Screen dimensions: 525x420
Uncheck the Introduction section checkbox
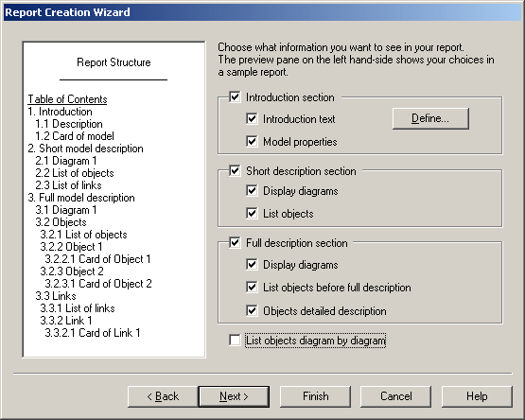[235, 97]
